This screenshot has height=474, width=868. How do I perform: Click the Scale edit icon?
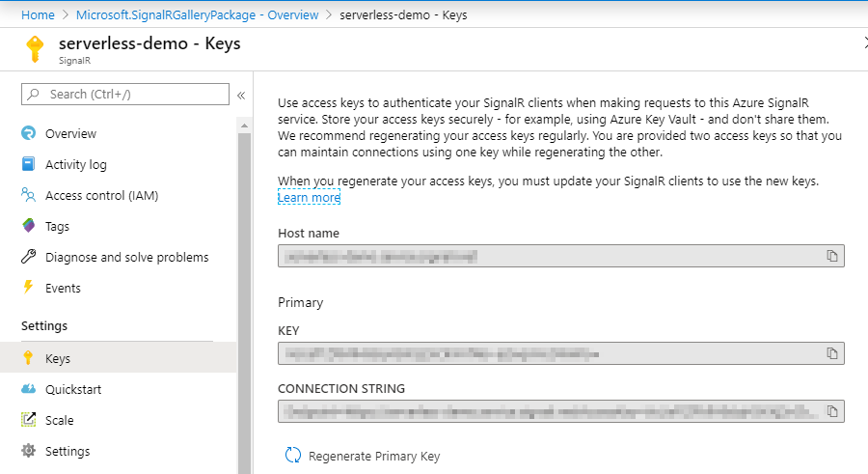[x=28, y=420]
